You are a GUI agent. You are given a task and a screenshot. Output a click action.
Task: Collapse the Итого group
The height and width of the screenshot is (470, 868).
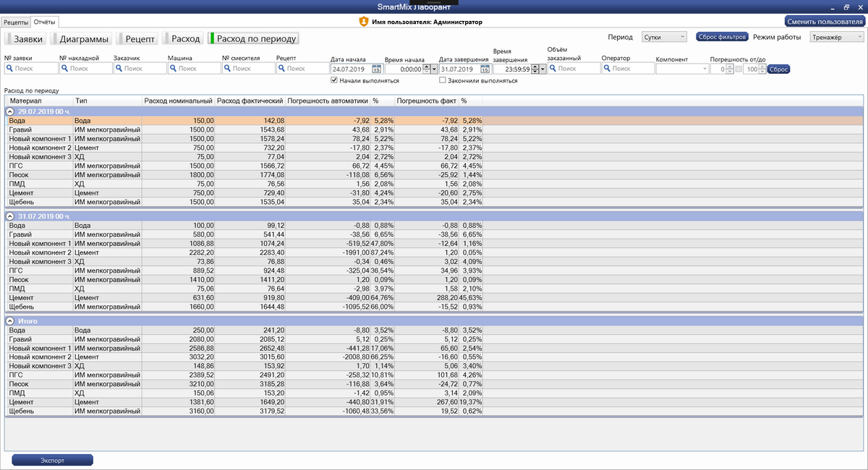(10, 320)
